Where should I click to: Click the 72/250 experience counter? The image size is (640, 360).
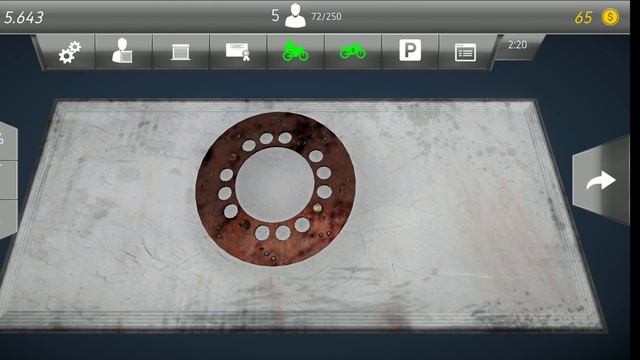click(326, 17)
